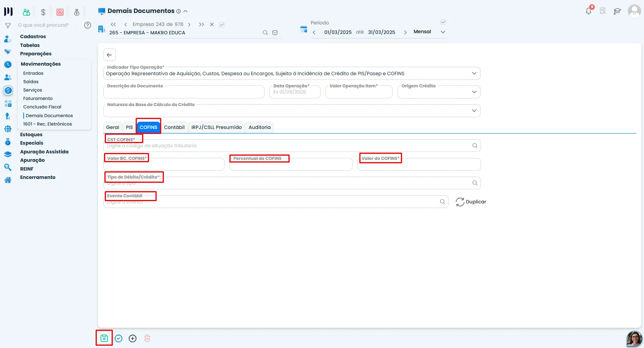Viewport: 644px width, 348px height.
Task: Click the filter funnel icon
Action: pos(8,26)
